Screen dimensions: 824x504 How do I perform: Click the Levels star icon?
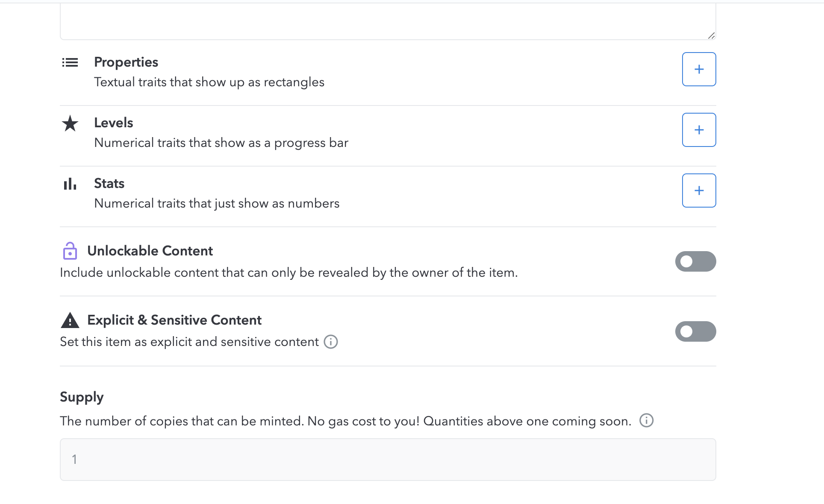pos(70,123)
